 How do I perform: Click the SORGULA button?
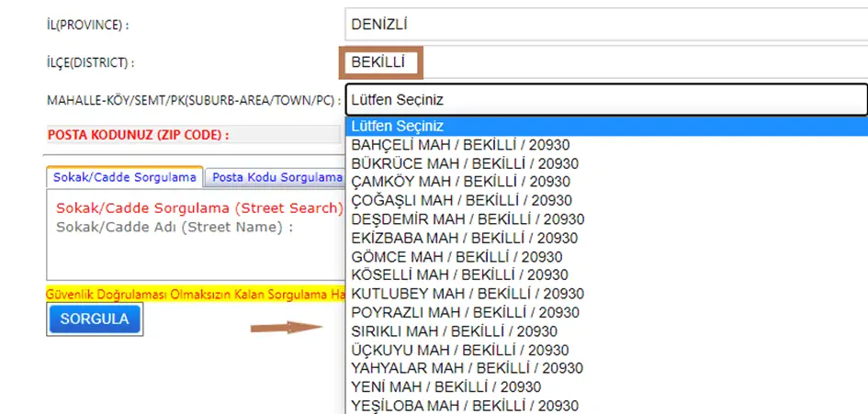pyautogui.click(x=95, y=319)
